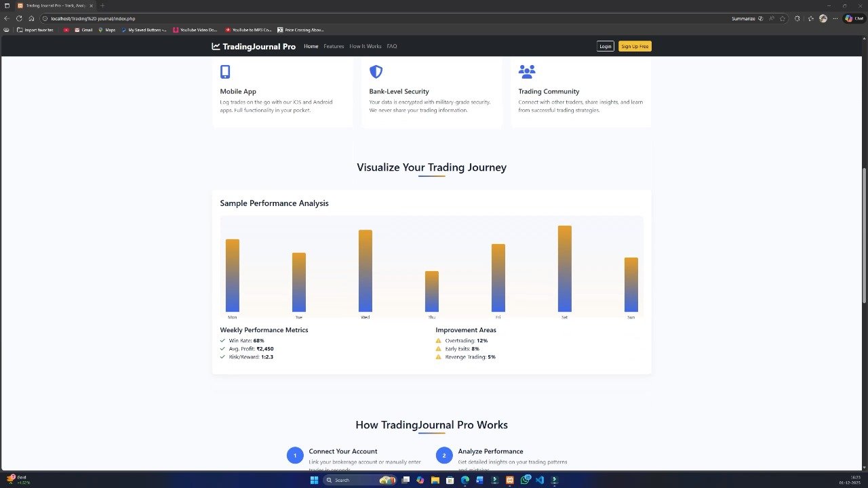Click the Saturday bar in the chart
This screenshot has width=868, height=488.
pos(564,268)
